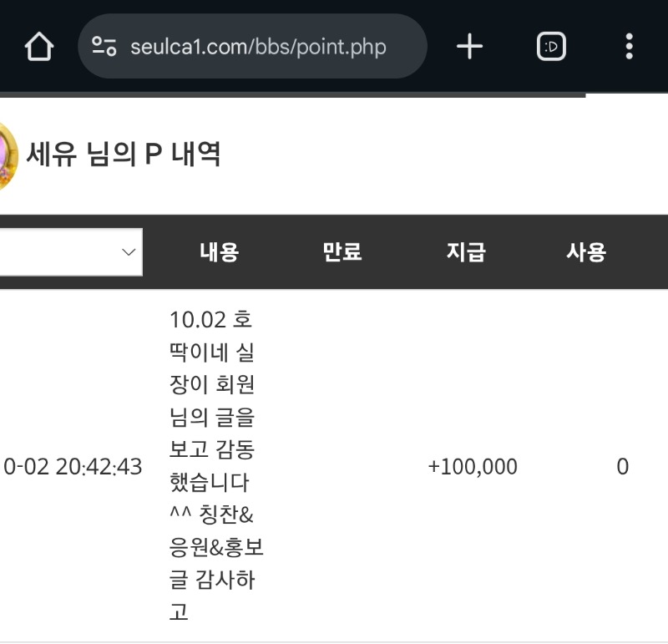The image size is (668, 644).
Task: Click the 20:42:43 timestamp entry
Action: coord(73,467)
